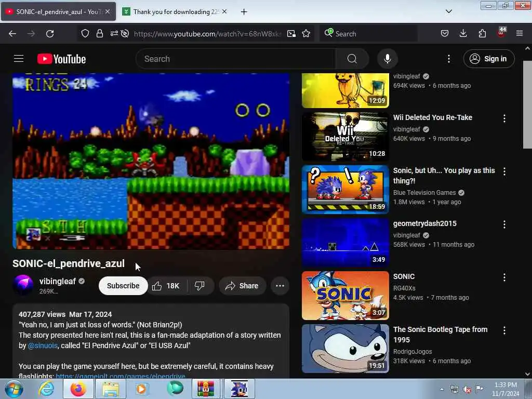
Task: Open options for Wii Deleted You Re-Take
Action: click(x=504, y=118)
